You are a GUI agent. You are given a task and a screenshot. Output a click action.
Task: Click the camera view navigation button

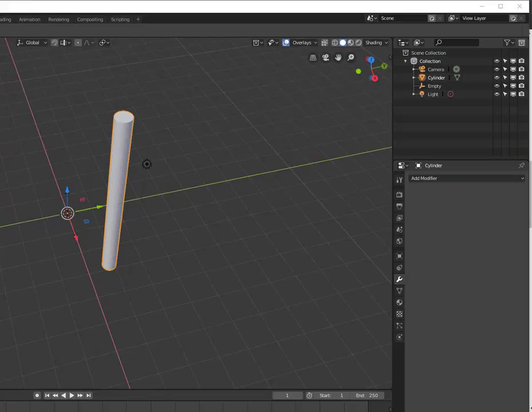[x=325, y=57]
